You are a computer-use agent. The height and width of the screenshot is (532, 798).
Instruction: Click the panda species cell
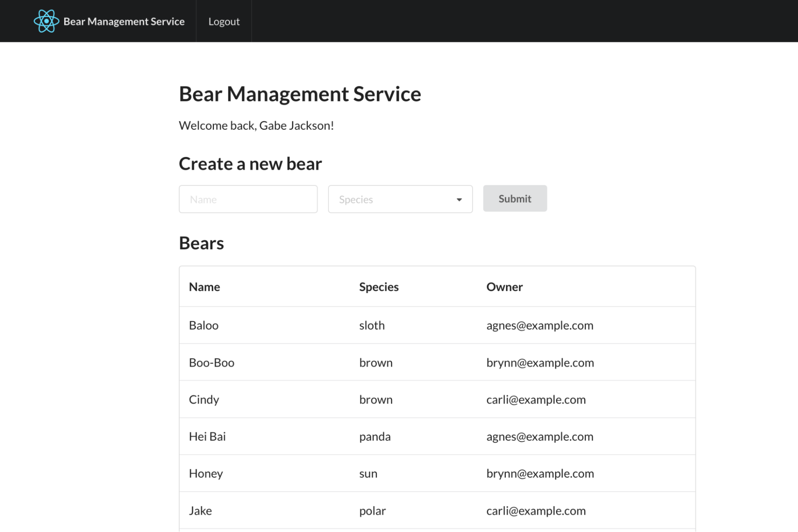[374, 437]
